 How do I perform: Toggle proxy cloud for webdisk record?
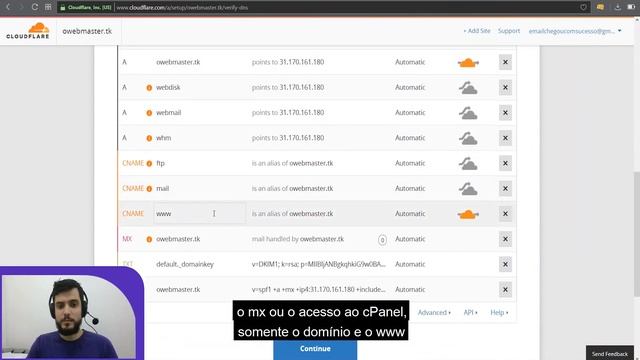tap(468, 88)
